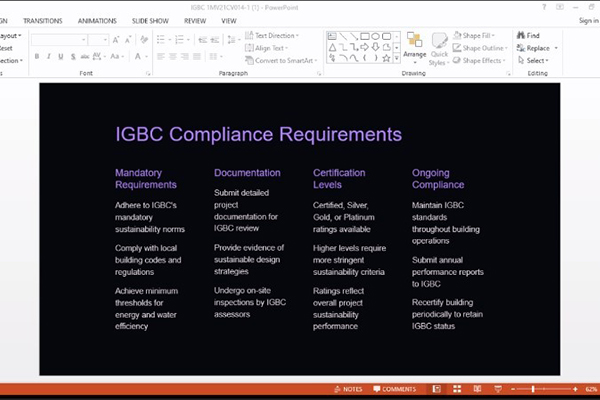Click Increase Font Size icon
Screen dimensions: 600x400
[x=116, y=40]
